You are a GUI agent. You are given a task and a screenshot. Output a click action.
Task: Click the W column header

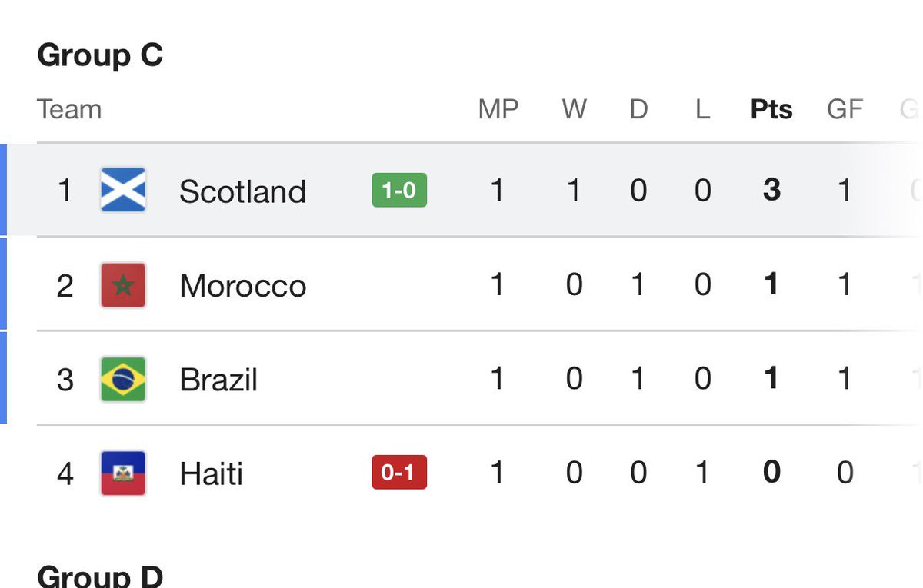click(574, 109)
